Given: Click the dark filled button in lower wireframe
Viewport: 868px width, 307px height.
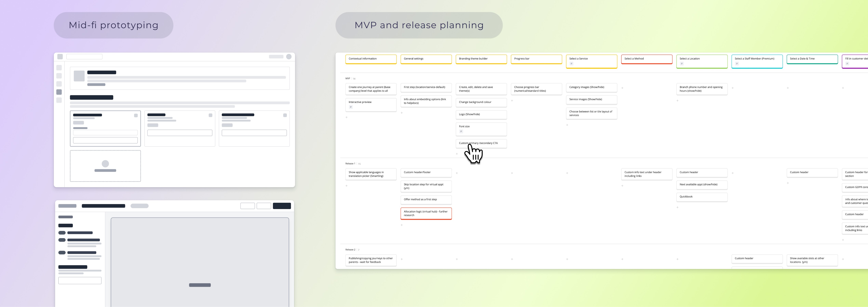Looking at the screenshot, I should [x=282, y=206].
